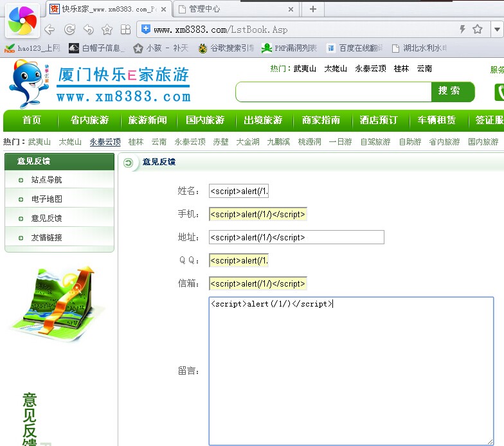Open 谷歌搜索引擎 bookmark
The image size is (504, 446).
point(226,48)
